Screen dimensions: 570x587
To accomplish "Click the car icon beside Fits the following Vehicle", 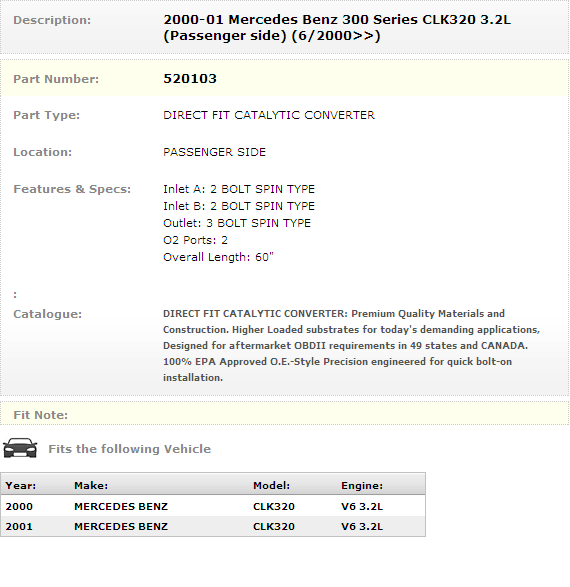I will [x=20, y=448].
